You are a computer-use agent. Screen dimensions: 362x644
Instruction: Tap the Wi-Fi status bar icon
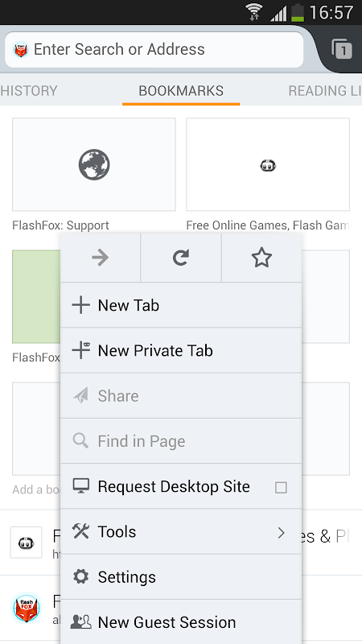tap(254, 12)
